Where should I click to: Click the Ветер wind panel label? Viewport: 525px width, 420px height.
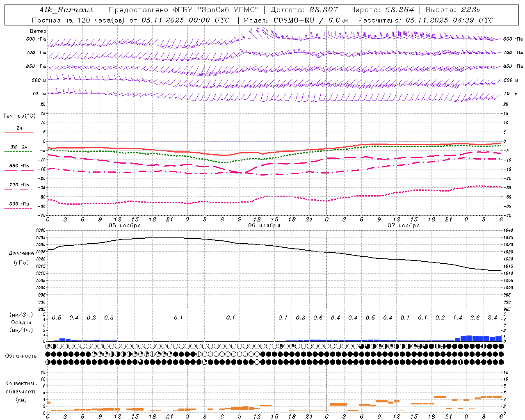pyautogui.click(x=38, y=31)
